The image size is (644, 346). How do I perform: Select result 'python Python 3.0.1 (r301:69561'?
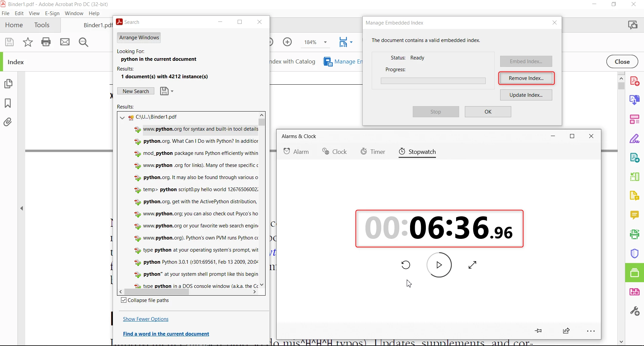(196, 262)
